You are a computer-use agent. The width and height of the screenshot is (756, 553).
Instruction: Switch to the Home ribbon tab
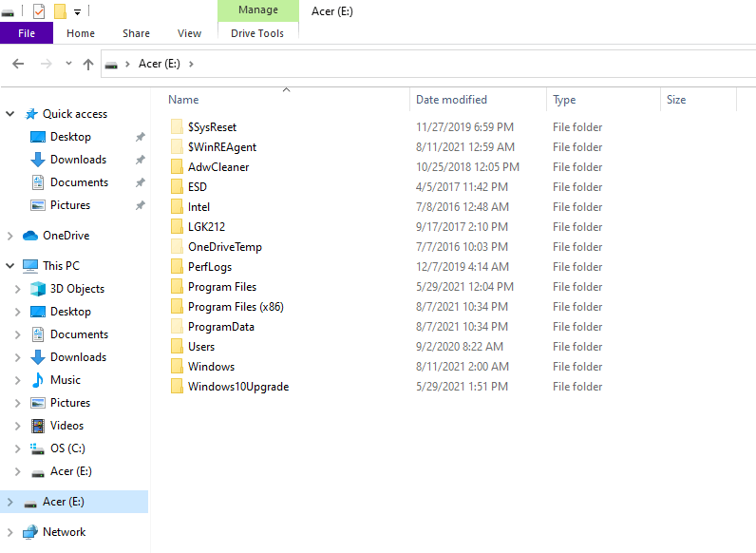[81, 33]
